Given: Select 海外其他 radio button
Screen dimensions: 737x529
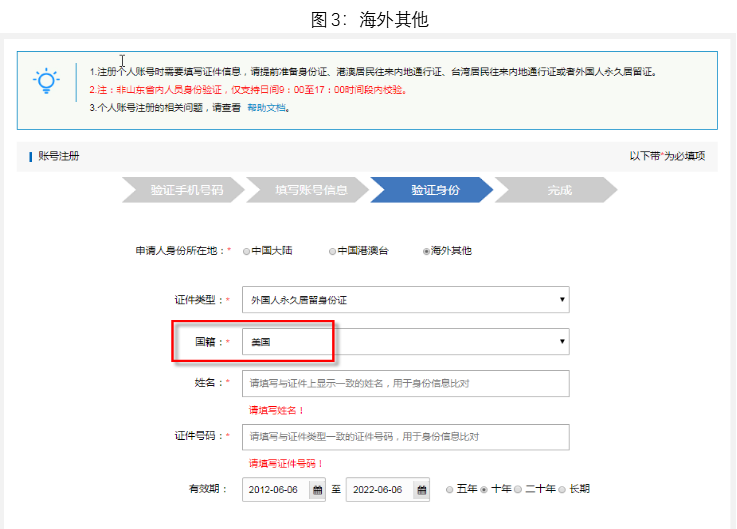Looking at the screenshot, I should click(x=427, y=251).
